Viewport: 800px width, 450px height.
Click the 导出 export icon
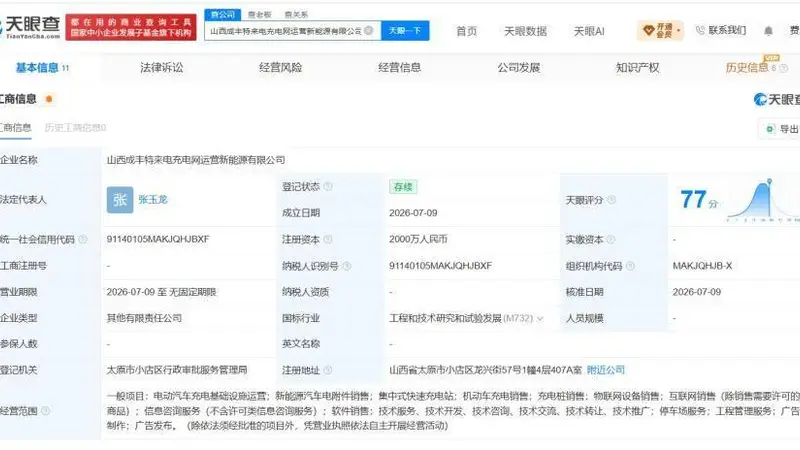[770, 129]
